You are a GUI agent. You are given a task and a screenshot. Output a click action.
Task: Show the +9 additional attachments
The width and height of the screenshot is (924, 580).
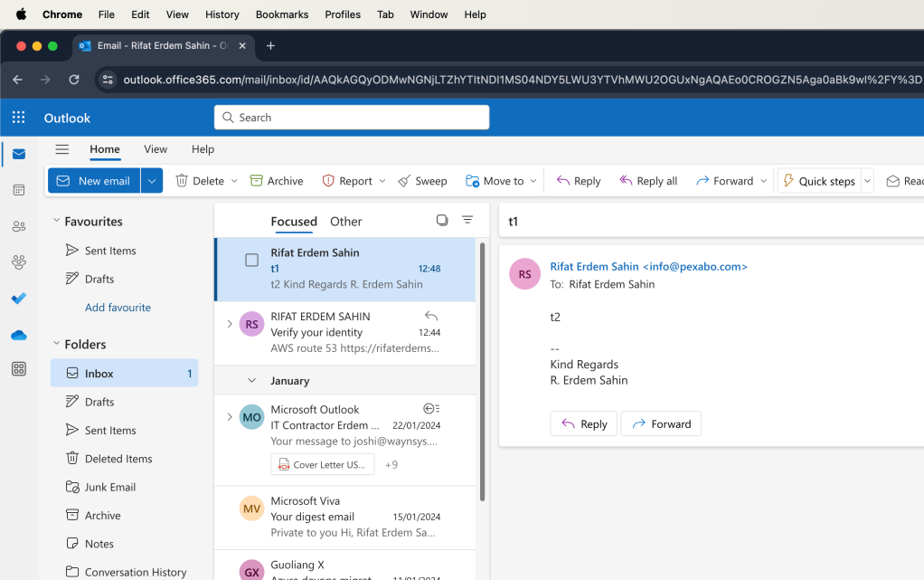[x=391, y=465]
